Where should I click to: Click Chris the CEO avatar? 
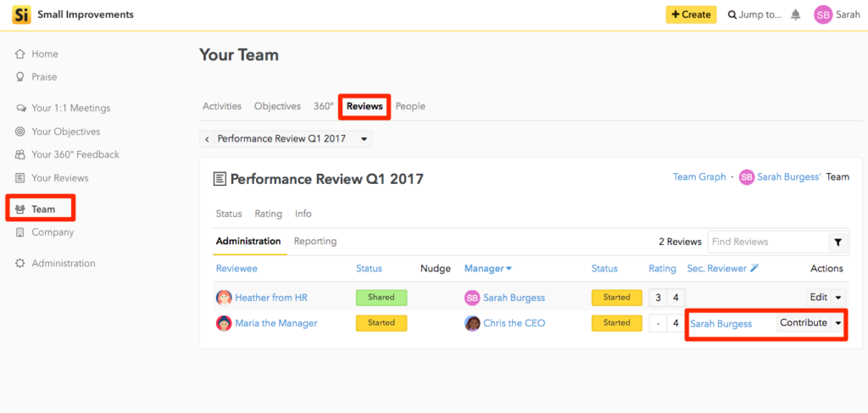(471, 323)
